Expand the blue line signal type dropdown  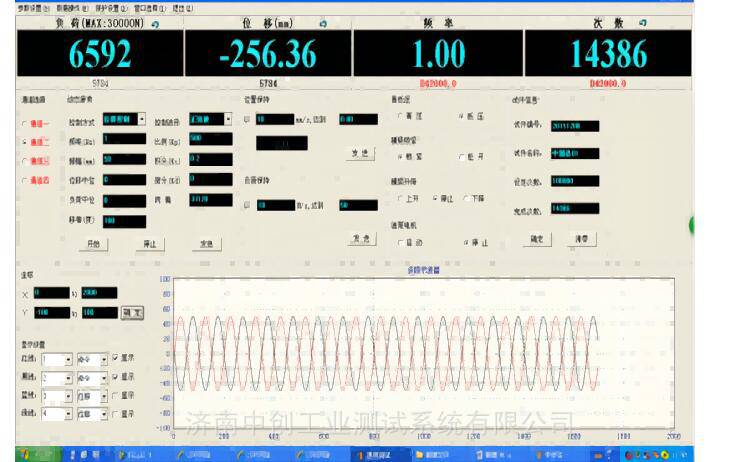click(104, 397)
